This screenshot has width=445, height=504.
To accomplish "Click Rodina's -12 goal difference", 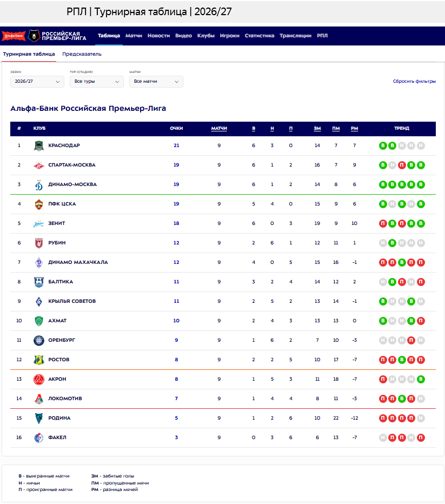I will point(354,418).
